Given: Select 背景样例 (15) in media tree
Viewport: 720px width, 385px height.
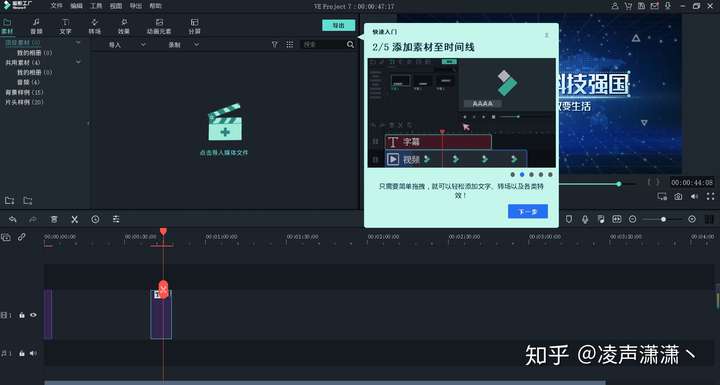Looking at the screenshot, I should coord(24,92).
